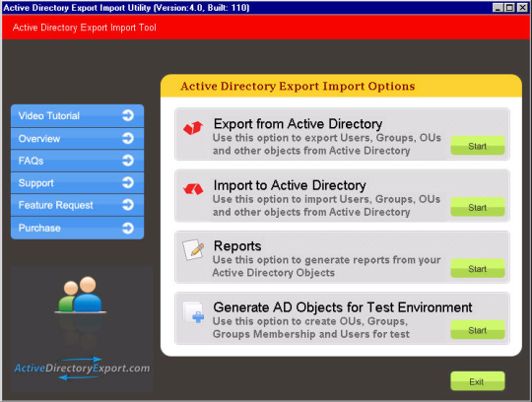
Task: Open the Support sidebar item
Action: pyautogui.click(x=78, y=183)
